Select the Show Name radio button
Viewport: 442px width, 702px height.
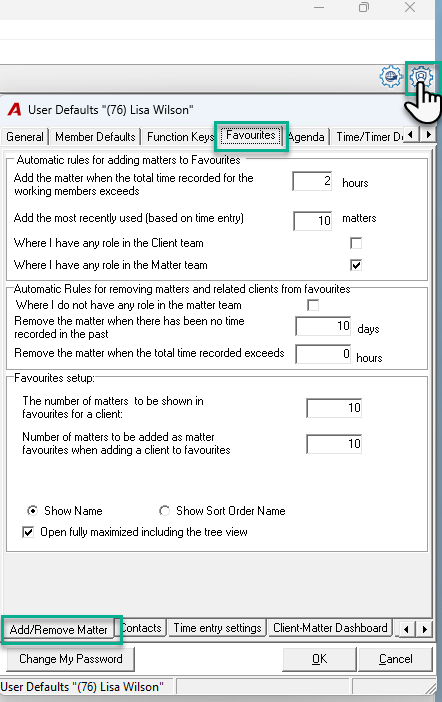coord(32,511)
